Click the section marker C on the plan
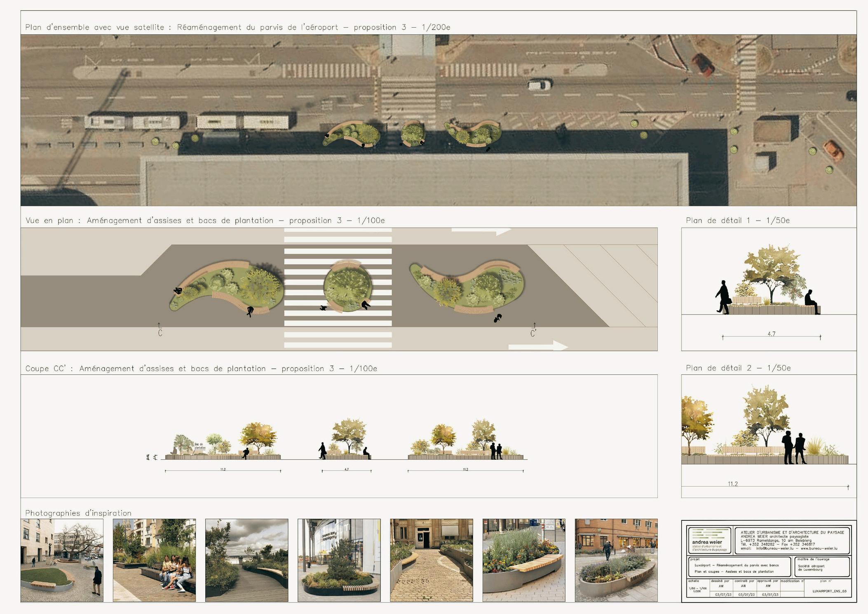This screenshot has height=614, width=868. (x=160, y=332)
